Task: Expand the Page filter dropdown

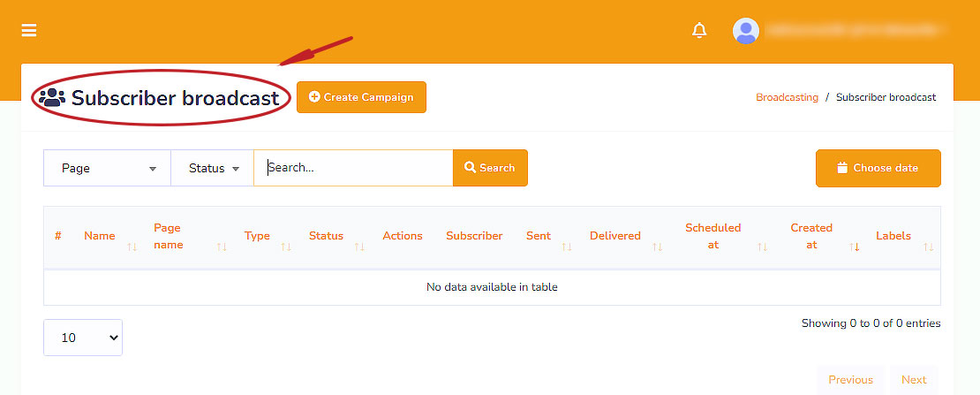Action: [107, 168]
